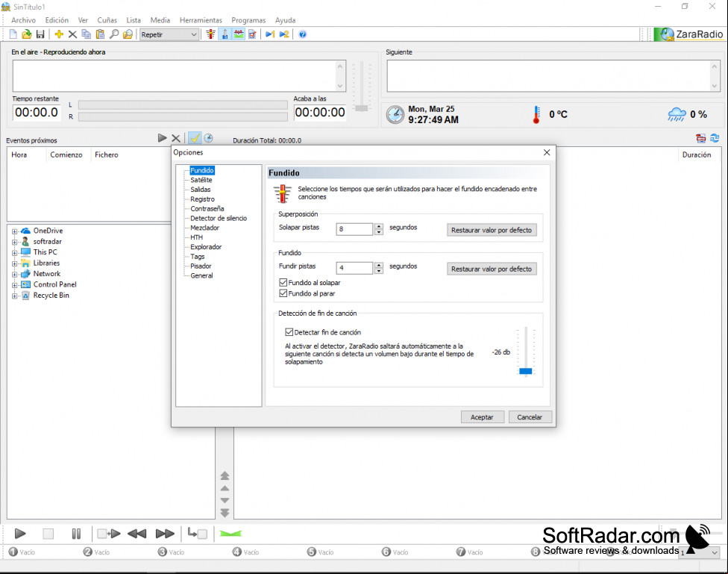728x574 pixels.
Task: Increase Solapar pistas seconds stepper
Action: [x=379, y=226]
